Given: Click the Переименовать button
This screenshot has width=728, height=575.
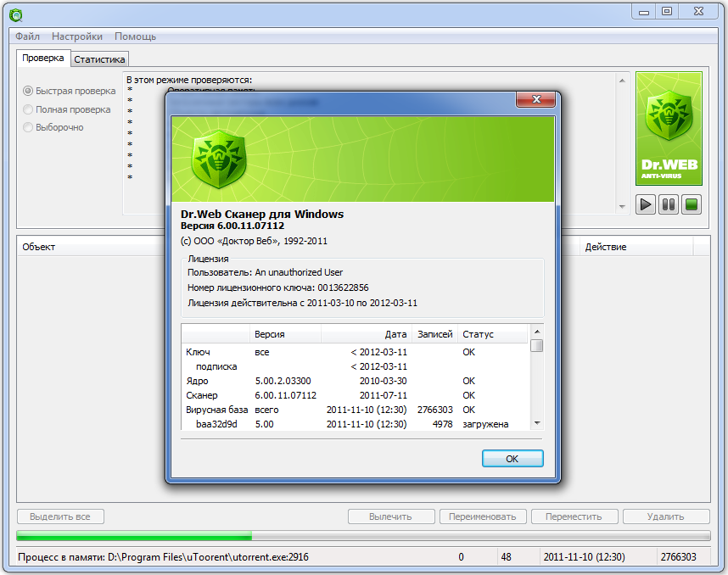Looking at the screenshot, I should click(x=483, y=516).
